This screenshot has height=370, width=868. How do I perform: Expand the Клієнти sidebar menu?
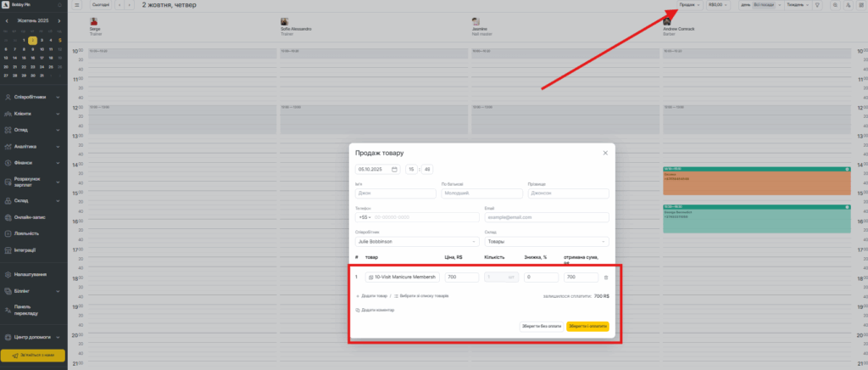click(x=33, y=115)
